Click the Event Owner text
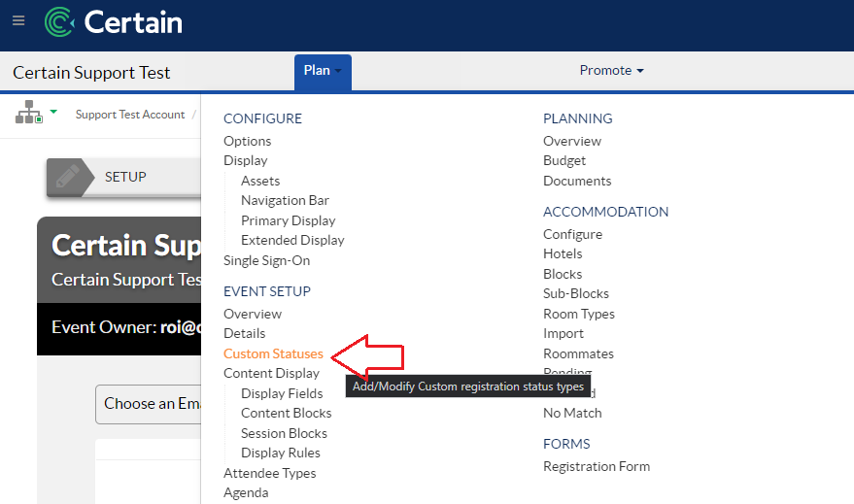854x504 pixels. coord(126,327)
